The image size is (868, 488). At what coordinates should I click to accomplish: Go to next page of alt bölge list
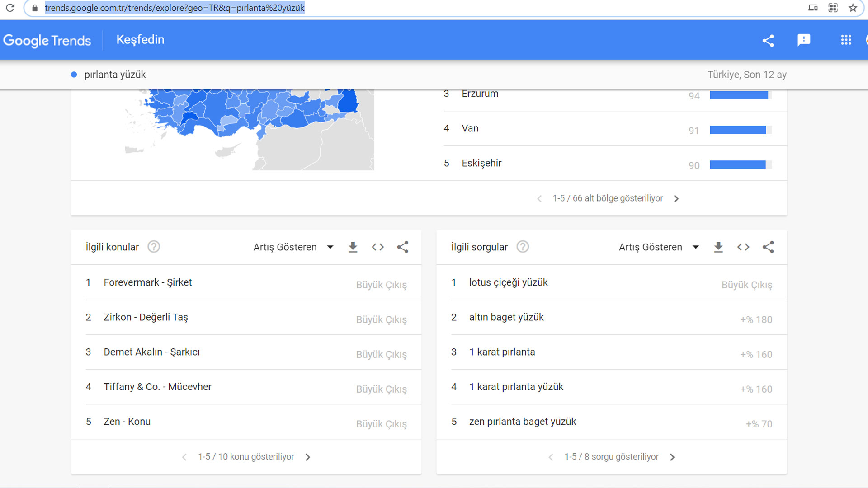(x=676, y=199)
